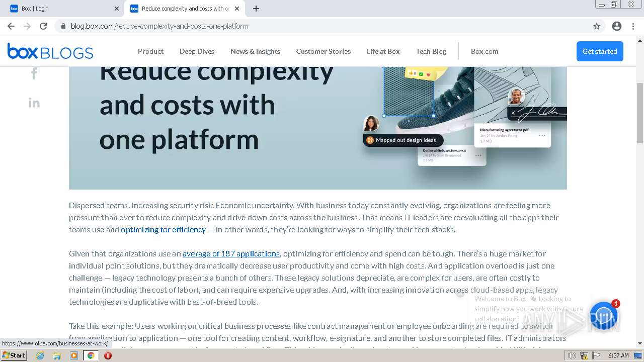Open the file explorer folder taskbar icon

(57, 355)
